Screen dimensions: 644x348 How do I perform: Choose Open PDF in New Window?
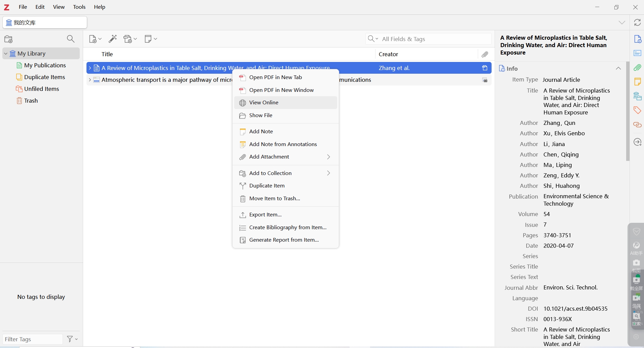pyautogui.click(x=286, y=90)
